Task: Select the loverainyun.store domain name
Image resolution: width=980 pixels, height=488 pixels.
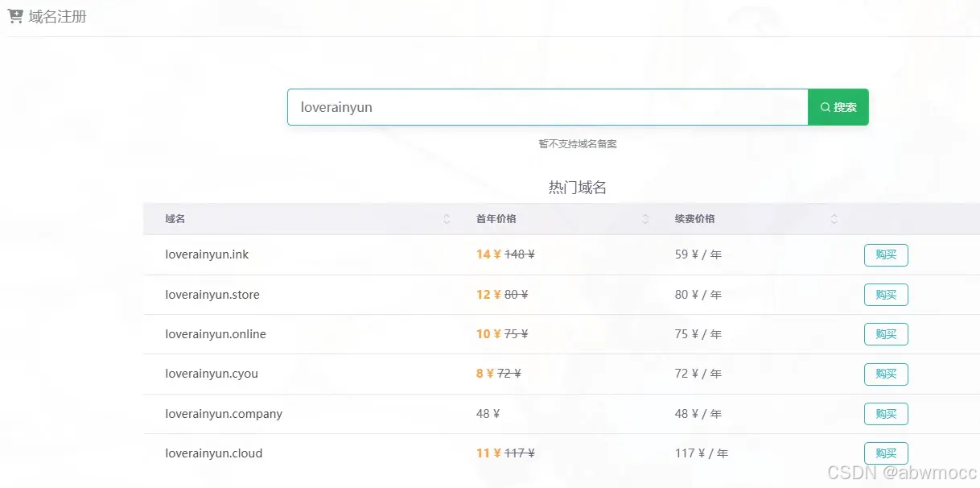Action: point(212,295)
